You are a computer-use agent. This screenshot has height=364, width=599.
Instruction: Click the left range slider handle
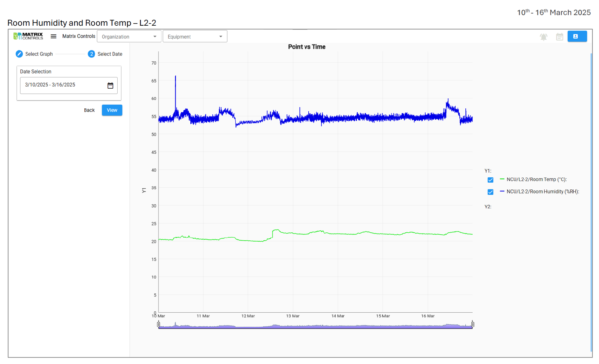pyautogui.click(x=159, y=324)
